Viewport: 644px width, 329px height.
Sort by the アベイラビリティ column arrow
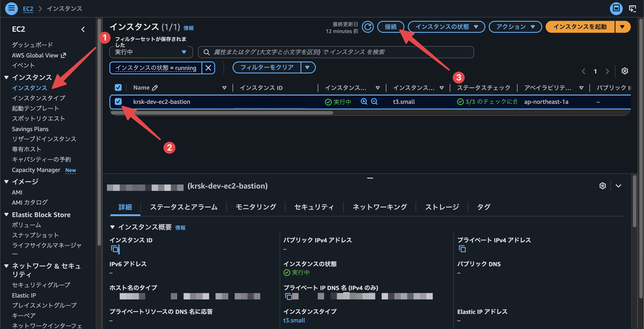point(581,88)
